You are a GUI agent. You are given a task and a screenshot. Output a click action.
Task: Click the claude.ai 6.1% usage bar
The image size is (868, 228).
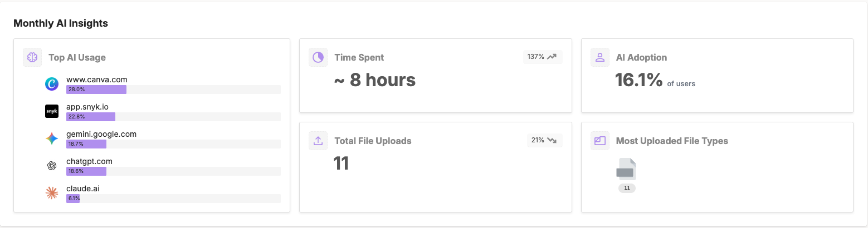click(73, 199)
